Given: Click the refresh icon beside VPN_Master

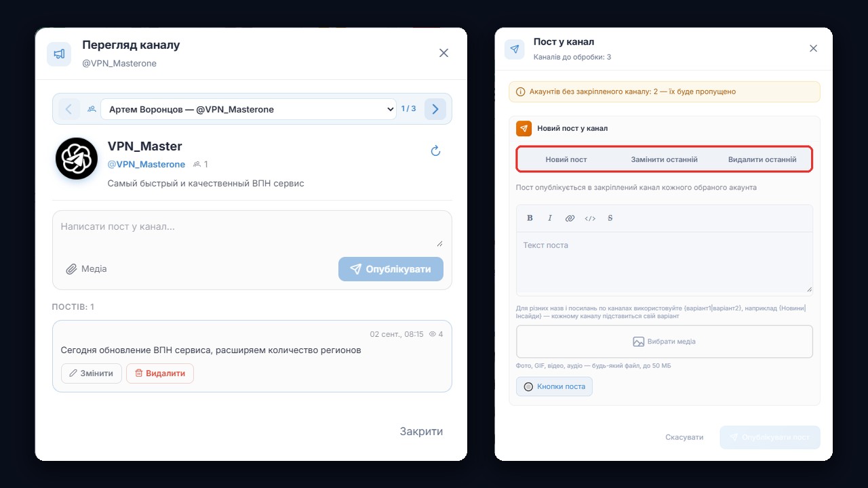Looking at the screenshot, I should point(436,150).
